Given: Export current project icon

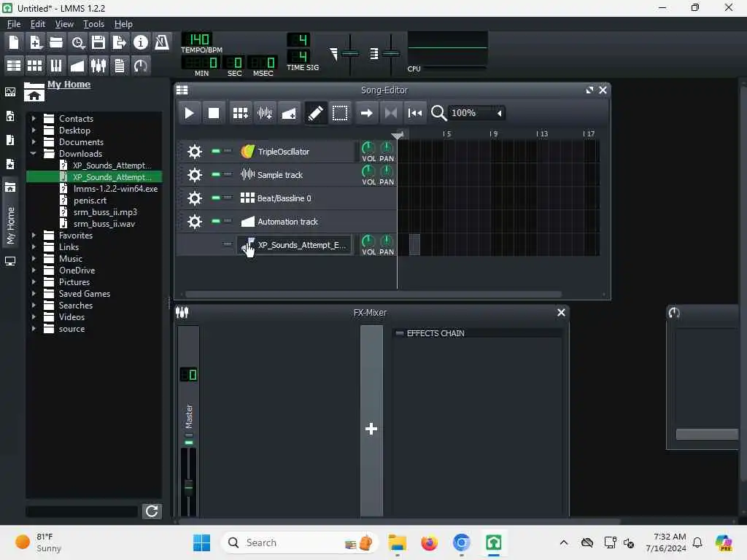Looking at the screenshot, I should 119,43.
